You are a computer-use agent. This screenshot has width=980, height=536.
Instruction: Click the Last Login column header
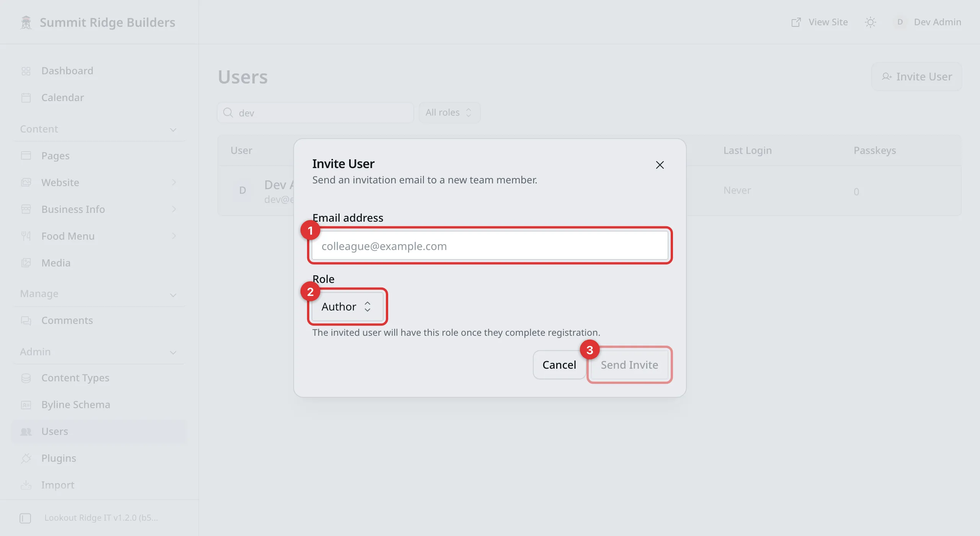[x=747, y=150]
